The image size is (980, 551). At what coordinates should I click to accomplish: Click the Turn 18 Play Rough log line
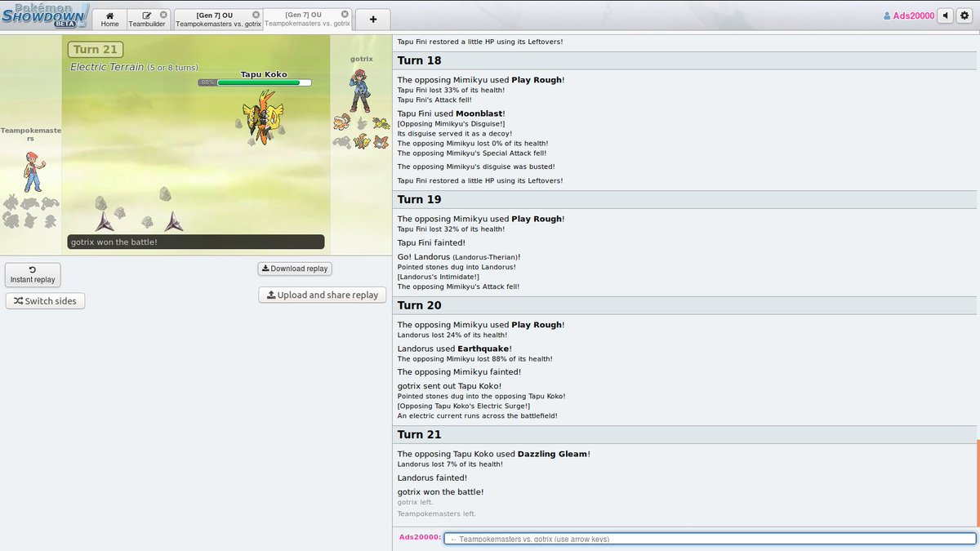[x=481, y=80]
